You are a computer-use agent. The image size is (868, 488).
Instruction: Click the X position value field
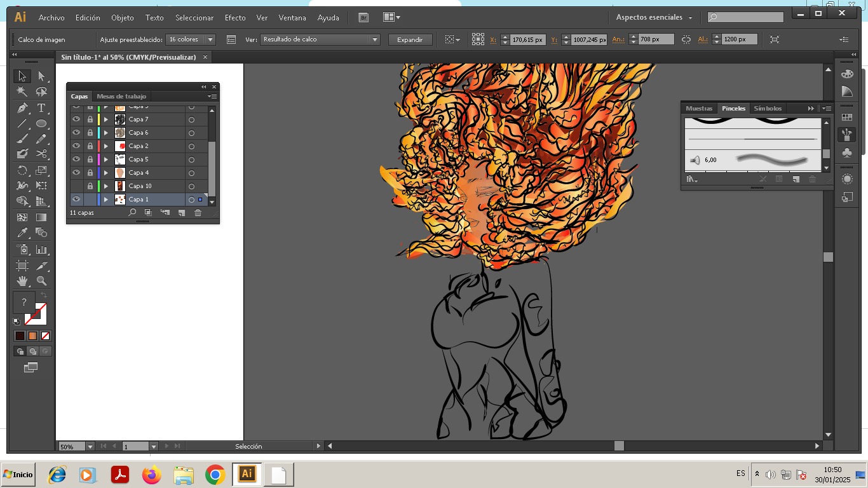(x=527, y=39)
